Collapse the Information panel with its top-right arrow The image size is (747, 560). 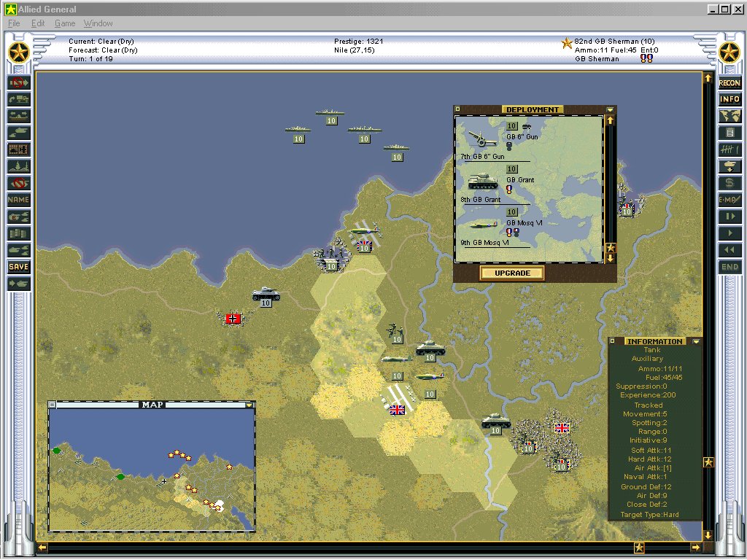tap(696, 341)
